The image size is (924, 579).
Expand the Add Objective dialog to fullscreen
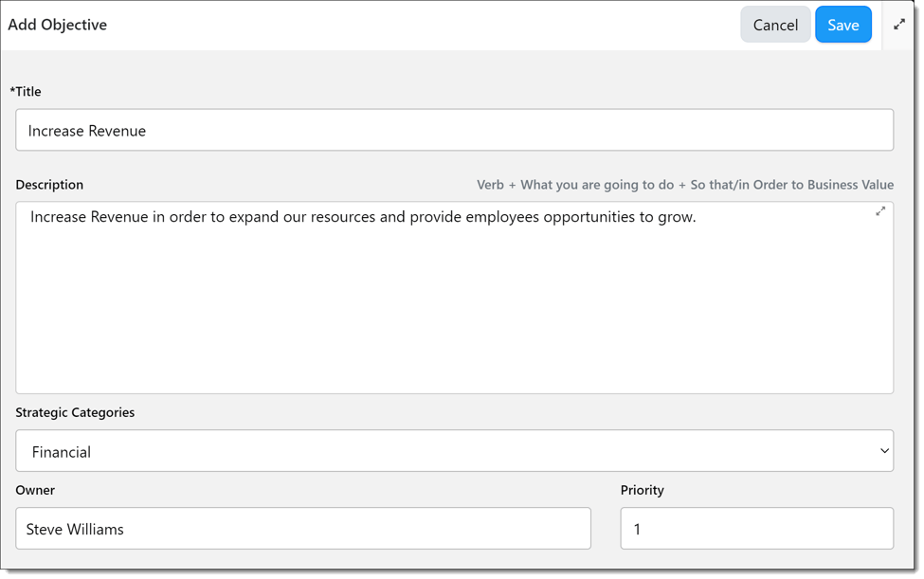899,25
